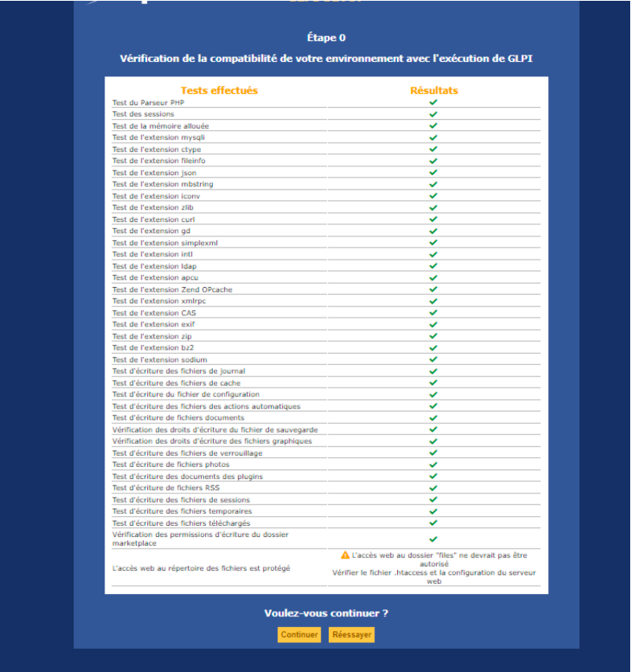
Task: Click "L'accès web au répertoire des fichiers" label
Action: coord(190,568)
